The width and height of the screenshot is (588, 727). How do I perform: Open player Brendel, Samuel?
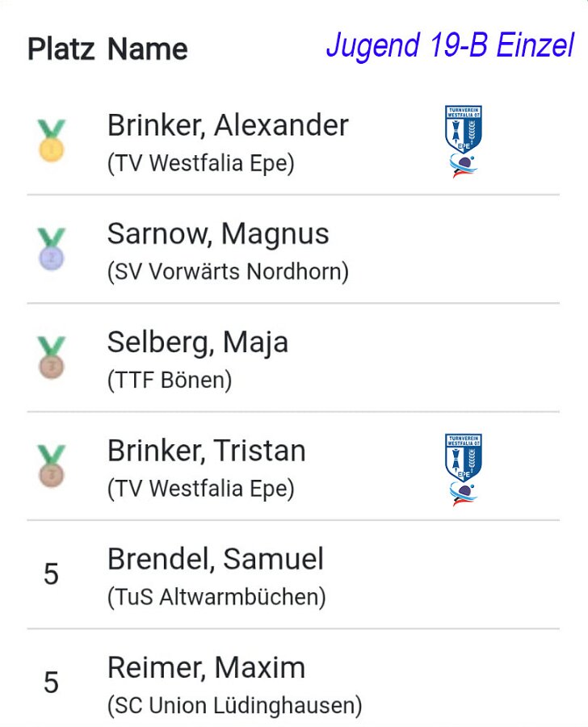pos(215,559)
